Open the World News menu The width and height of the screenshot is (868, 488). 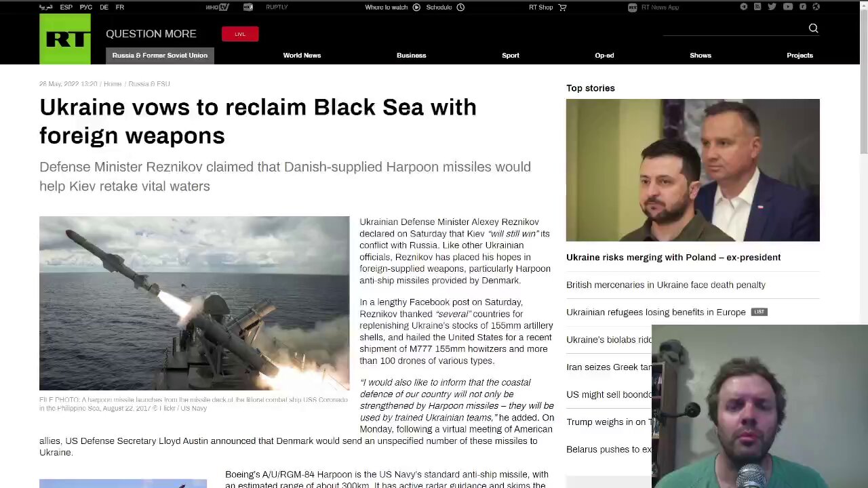(302, 56)
